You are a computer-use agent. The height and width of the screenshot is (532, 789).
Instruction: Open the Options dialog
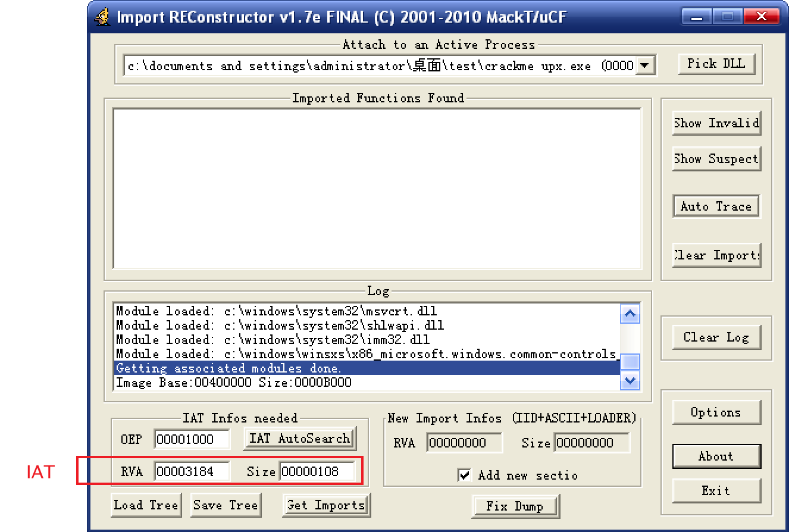coord(716,412)
